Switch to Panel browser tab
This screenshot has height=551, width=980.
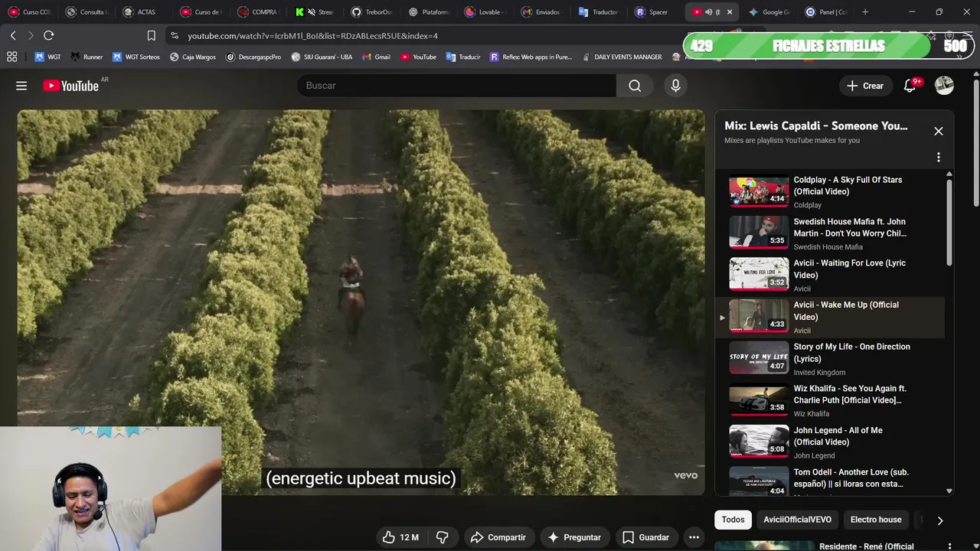(827, 12)
